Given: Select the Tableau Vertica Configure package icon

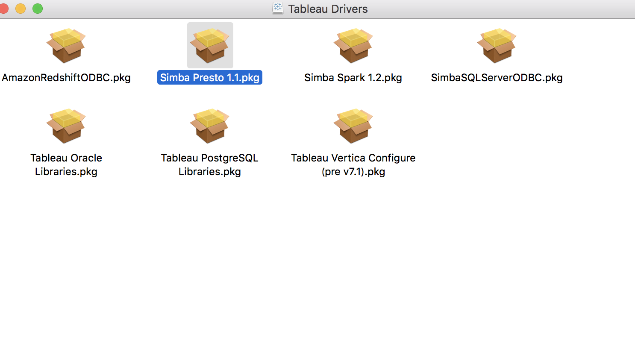Looking at the screenshot, I should pos(353,126).
